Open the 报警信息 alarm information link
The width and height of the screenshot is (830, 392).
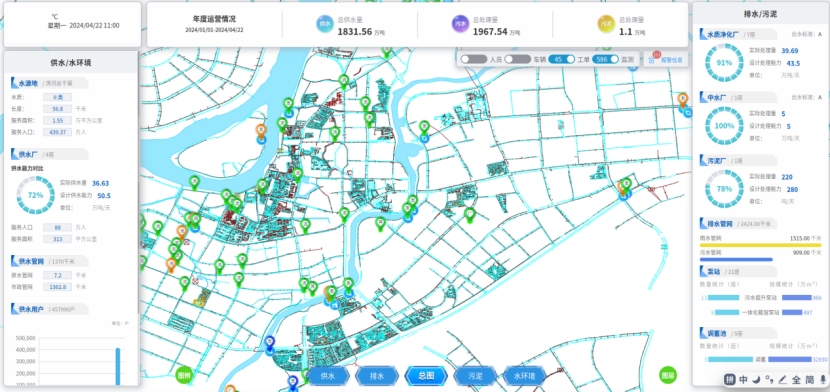[671, 60]
